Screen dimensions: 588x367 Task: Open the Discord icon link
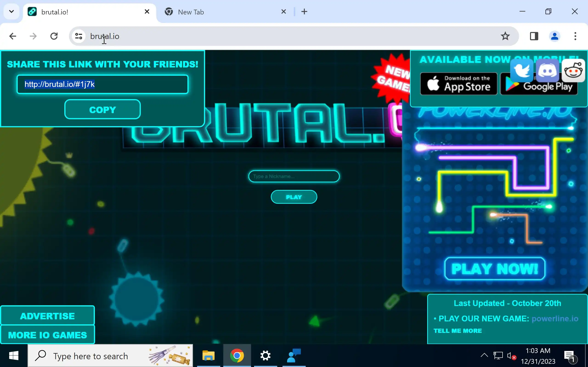click(x=547, y=71)
